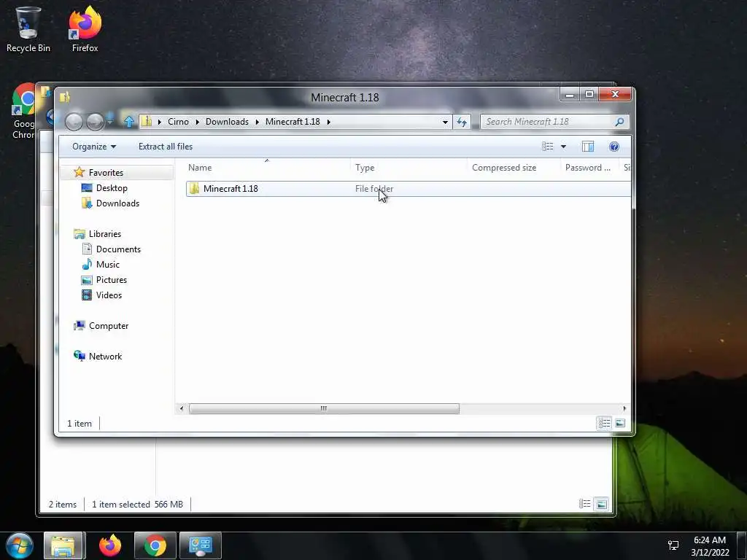Launch the Firefox desktop shortcut
Image resolution: width=747 pixels, height=560 pixels.
[x=85, y=28]
